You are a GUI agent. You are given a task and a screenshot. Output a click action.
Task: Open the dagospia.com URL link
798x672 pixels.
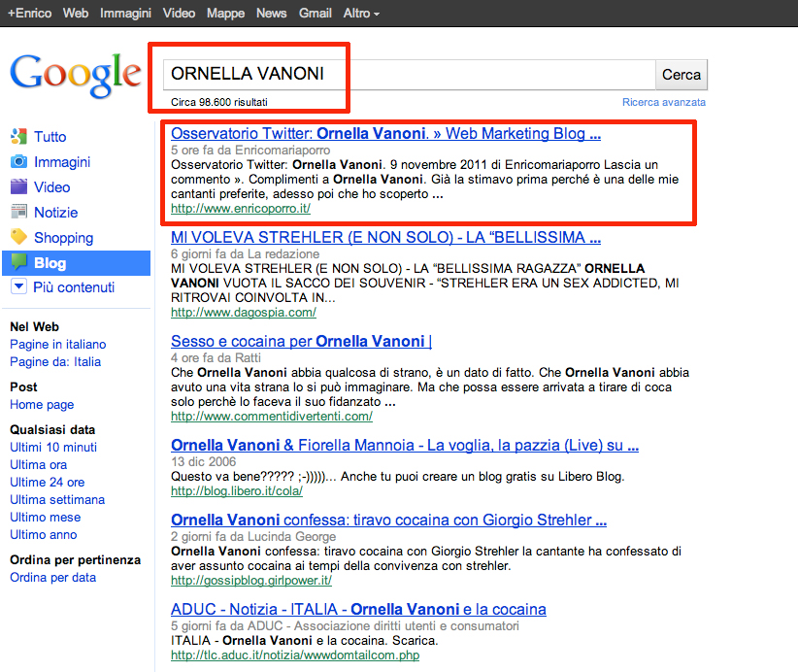tap(244, 312)
